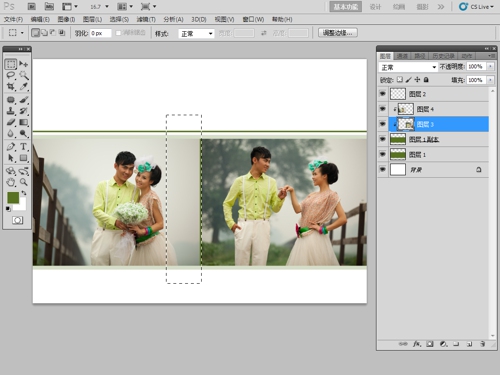
Task: Select the Blur tool
Action: [11, 134]
